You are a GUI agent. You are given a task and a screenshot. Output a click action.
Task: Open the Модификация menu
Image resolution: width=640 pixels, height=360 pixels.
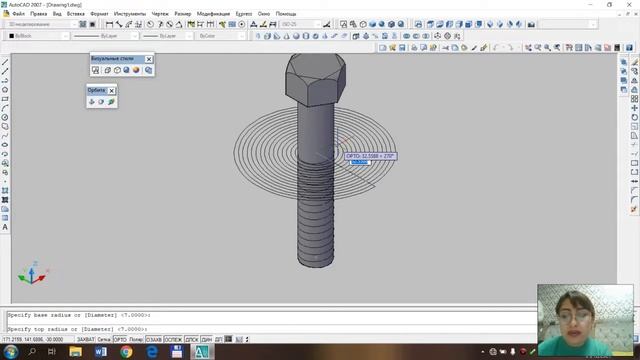[213, 14]
